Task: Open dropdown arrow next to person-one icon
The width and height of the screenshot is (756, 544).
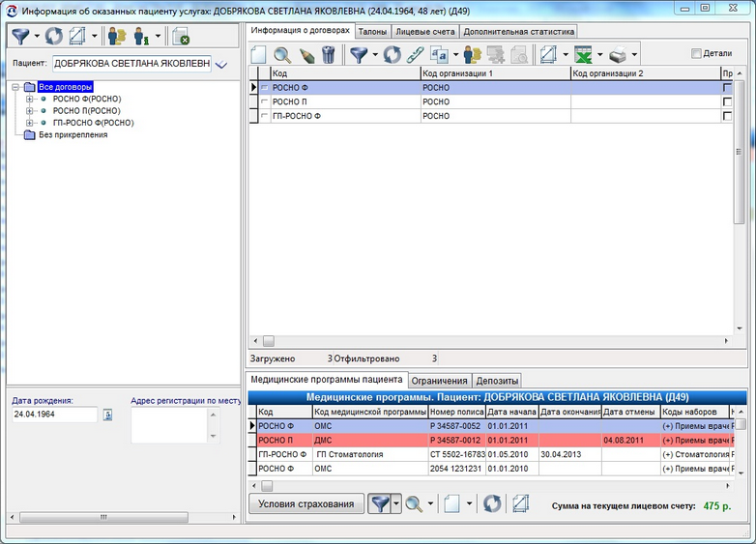Action: 158,36
